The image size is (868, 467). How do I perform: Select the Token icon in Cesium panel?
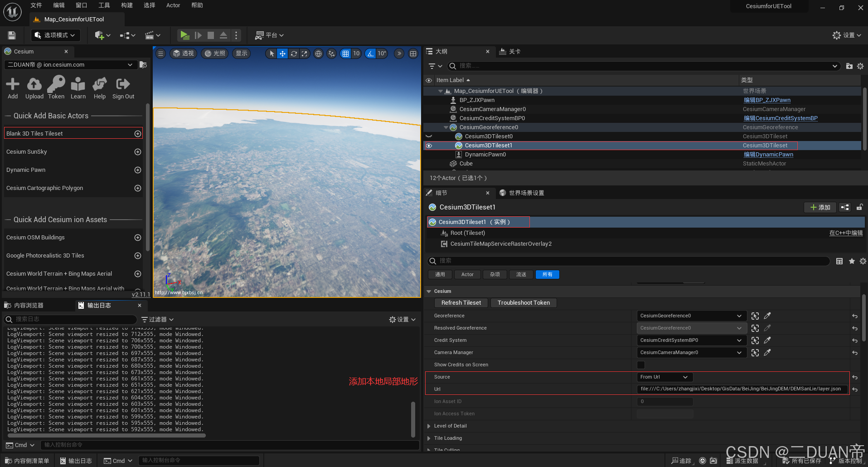tap(56, 84)
